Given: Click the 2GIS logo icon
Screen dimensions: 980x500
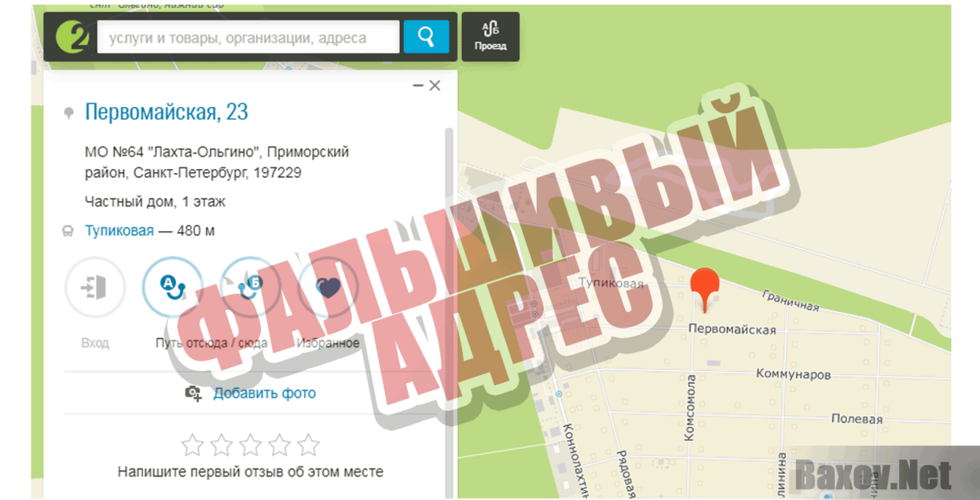Looking at the screenshot, I should (72, 37).
